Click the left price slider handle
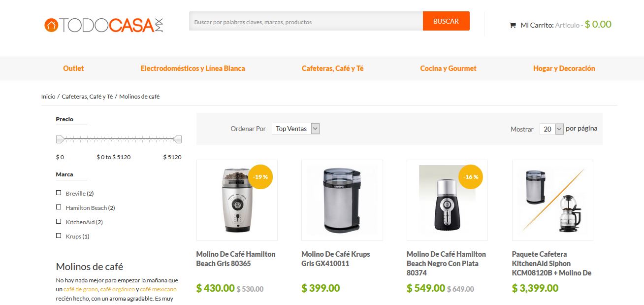644x305 pixels. pyautogui.click(x=60, y=139)
